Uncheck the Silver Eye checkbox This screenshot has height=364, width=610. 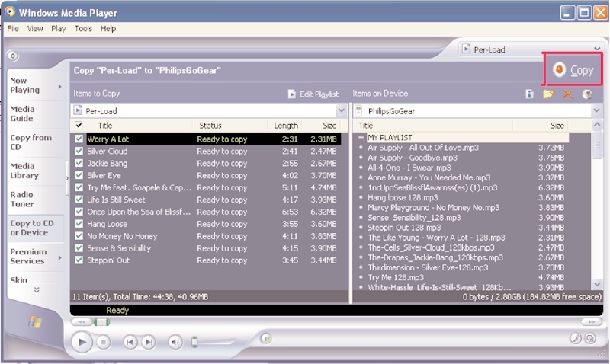[79, 175]
